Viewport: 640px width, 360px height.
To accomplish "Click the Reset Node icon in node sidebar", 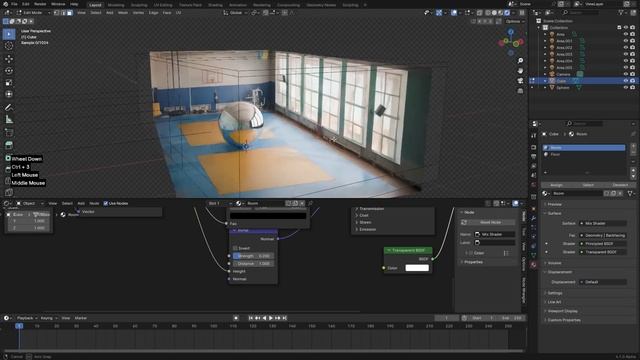I will (464, 222).
